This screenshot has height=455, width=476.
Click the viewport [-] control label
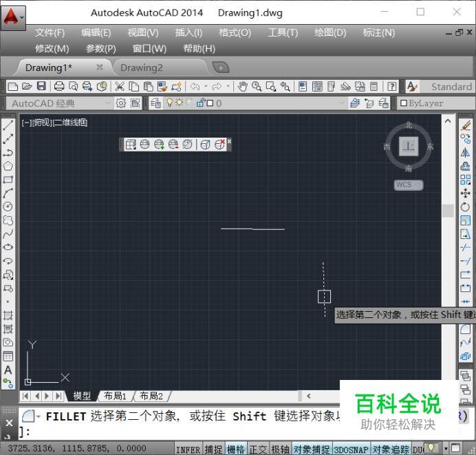[x=26, y=123]
